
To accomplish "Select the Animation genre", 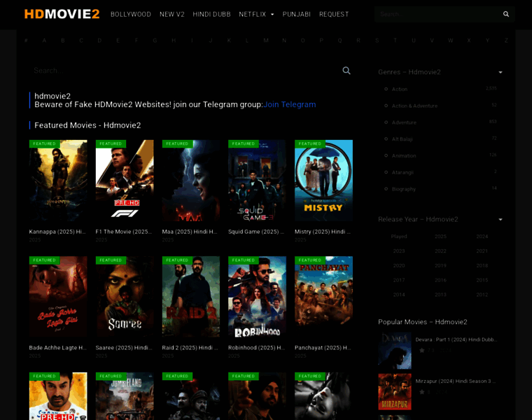I will [404, 155].
